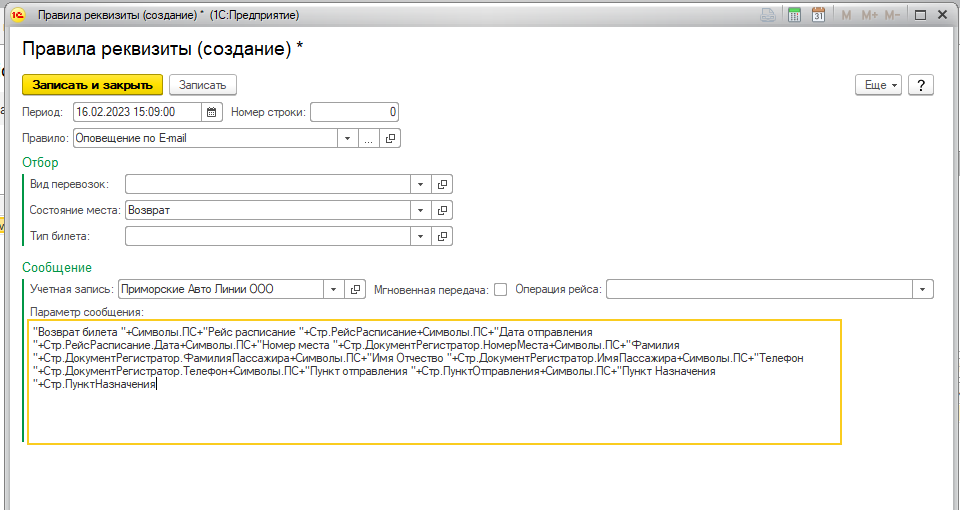
Task: Open the calculator from title bar
Action: [x=795, y=15]
